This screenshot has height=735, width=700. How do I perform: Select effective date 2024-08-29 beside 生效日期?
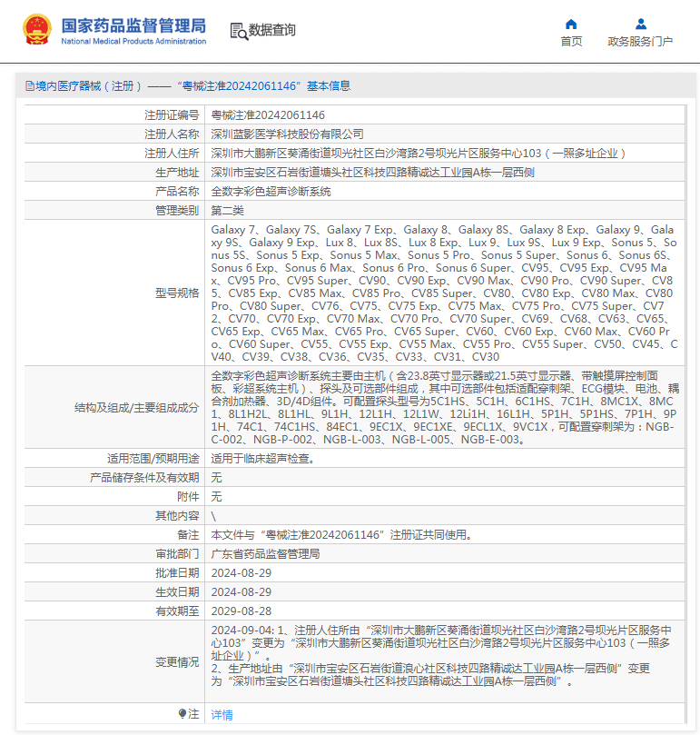[242, 592]
